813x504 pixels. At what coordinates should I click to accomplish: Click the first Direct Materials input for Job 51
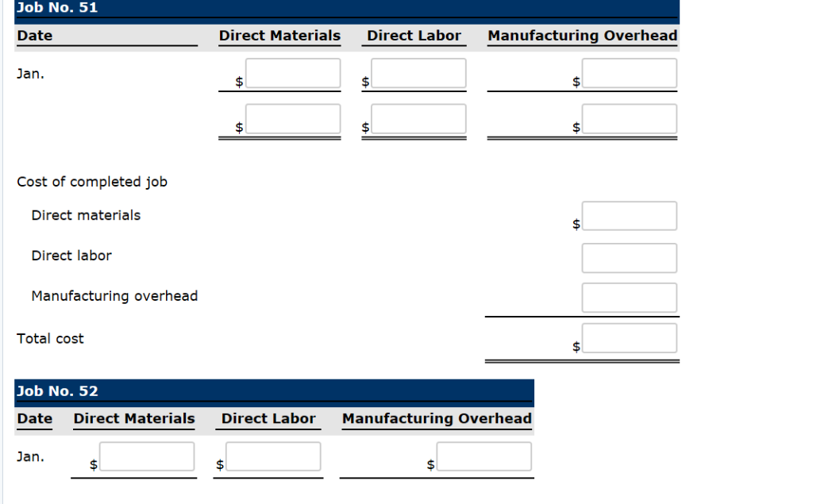(x=292, y=72)
